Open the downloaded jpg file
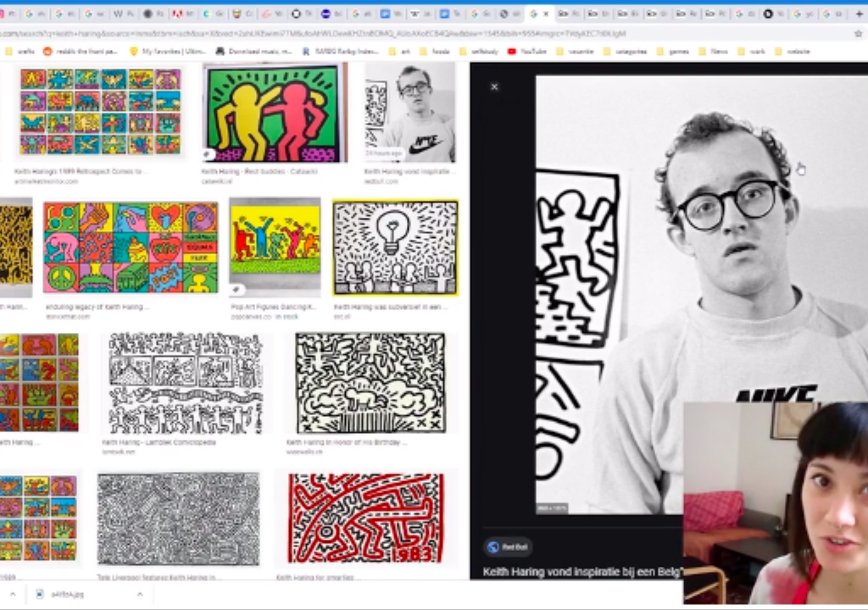This screenshot has width=868, height=610. (65, 595)
